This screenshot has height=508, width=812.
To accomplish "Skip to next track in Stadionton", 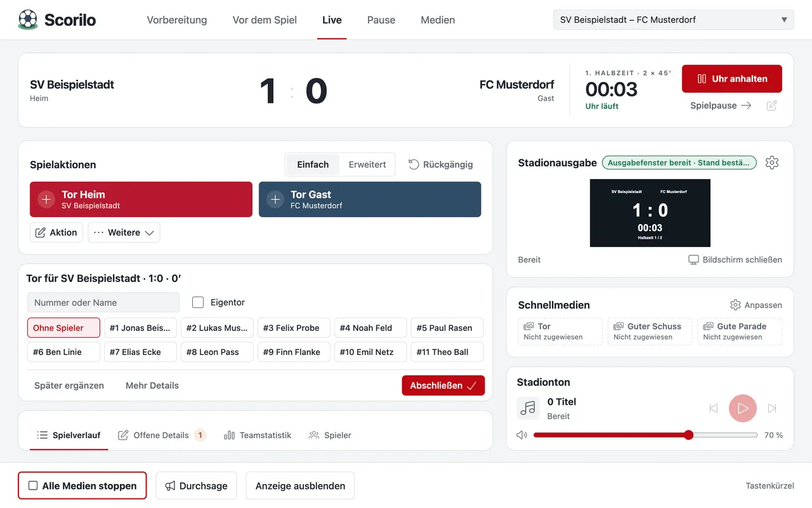I will (x=772, y=408).
